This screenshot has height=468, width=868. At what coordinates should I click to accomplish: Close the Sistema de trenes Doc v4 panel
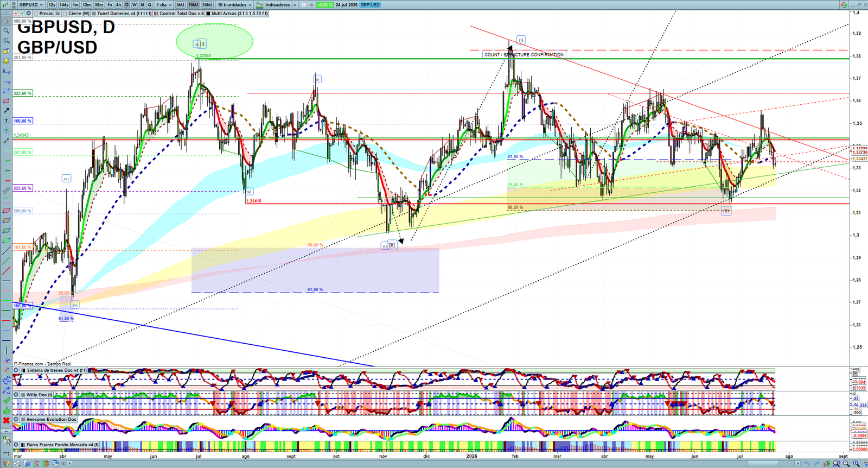16,370
